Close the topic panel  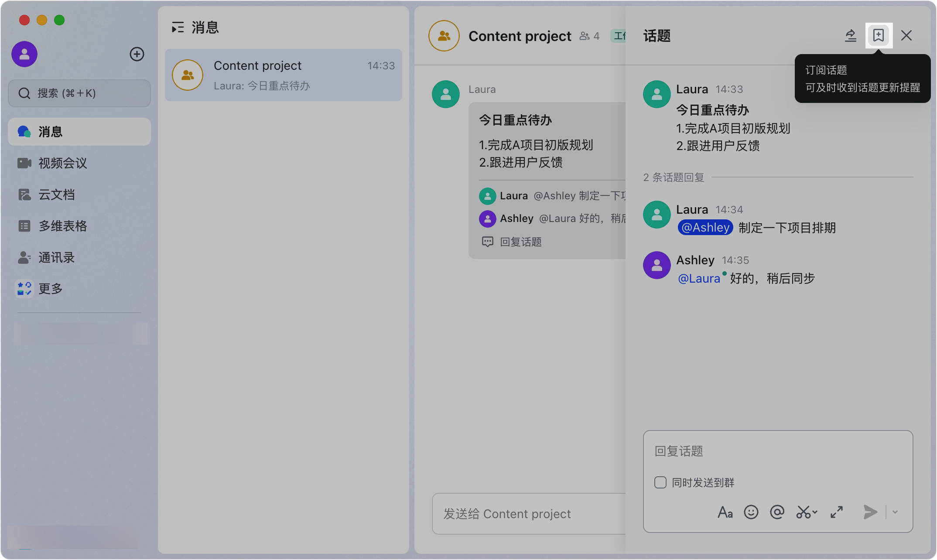pos(906,35)
